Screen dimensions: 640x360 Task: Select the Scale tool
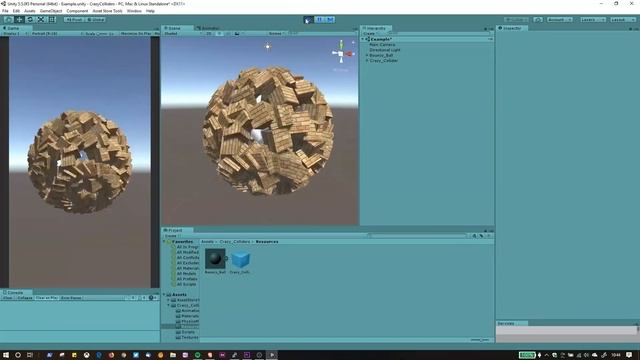pyautogui.click(x=41, y=20)
